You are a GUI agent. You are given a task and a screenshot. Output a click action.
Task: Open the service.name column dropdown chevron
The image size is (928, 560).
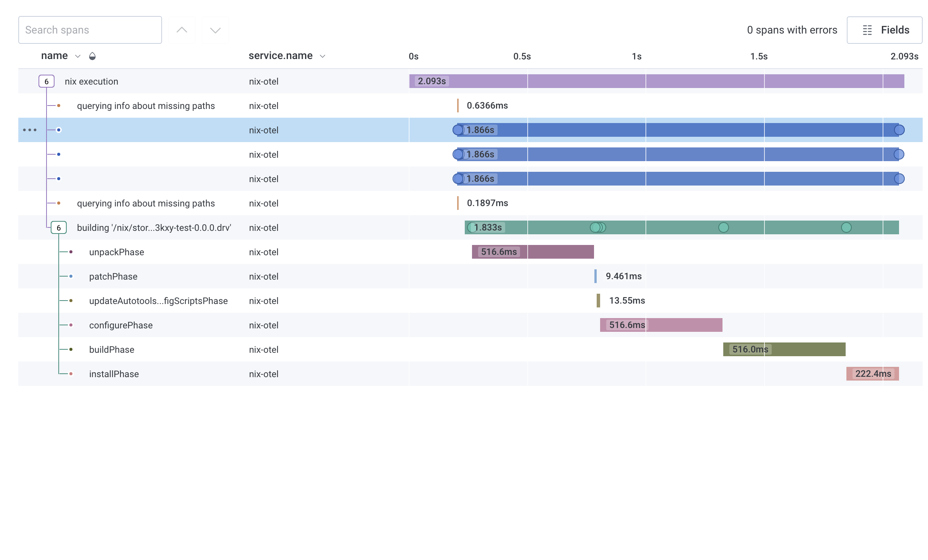(x=323, y=56)
